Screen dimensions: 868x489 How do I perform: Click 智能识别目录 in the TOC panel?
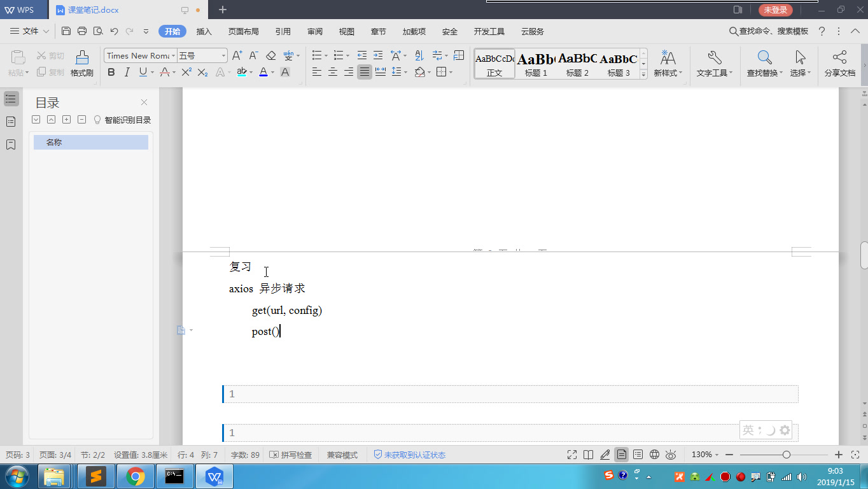(x=122, y=120)
